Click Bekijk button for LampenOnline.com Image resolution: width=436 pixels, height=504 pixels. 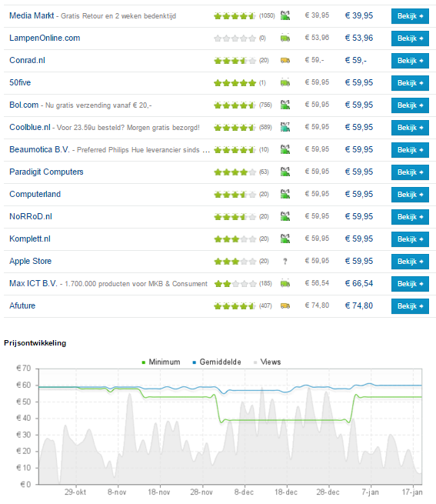click(410, 38)
